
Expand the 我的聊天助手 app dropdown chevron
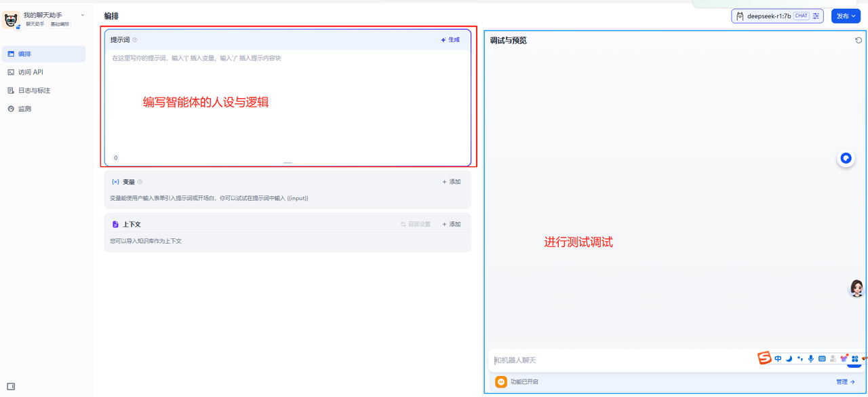[x=83, y=15]
